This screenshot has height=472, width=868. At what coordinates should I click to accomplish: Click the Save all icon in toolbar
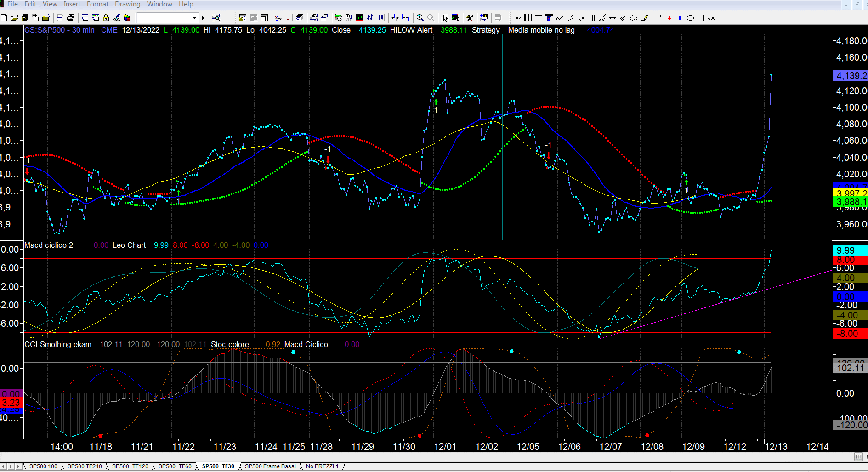(25, 18)
